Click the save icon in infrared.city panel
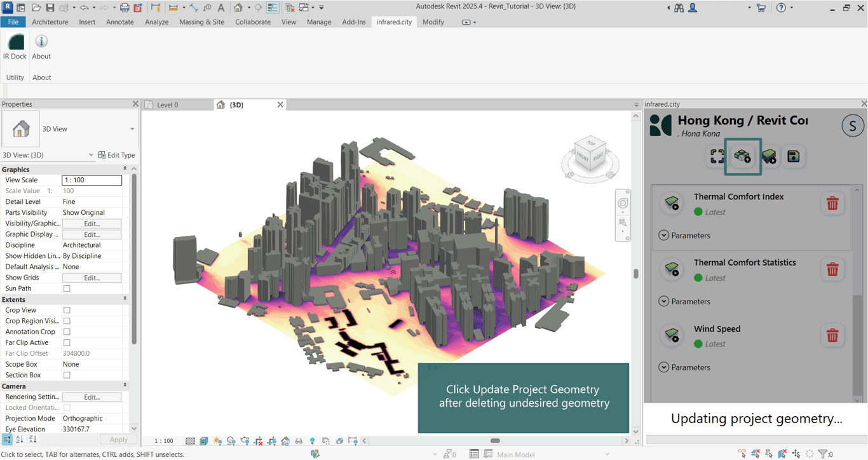868x460 pixels. 794,156
